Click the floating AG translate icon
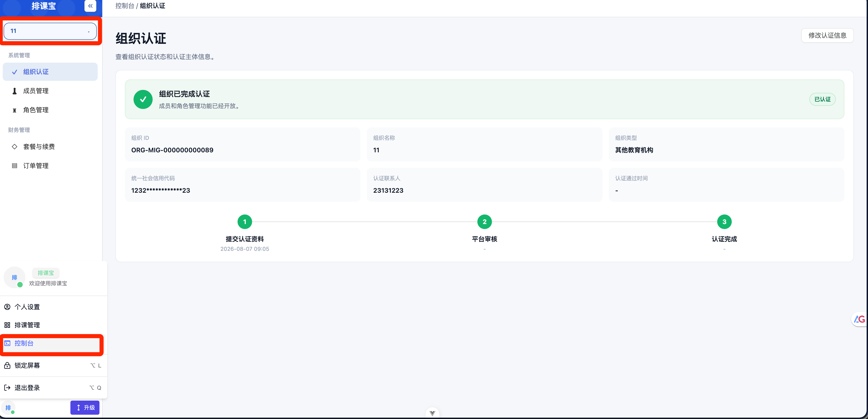This screenshot has height=419, width=868. (x=860, y=319)
